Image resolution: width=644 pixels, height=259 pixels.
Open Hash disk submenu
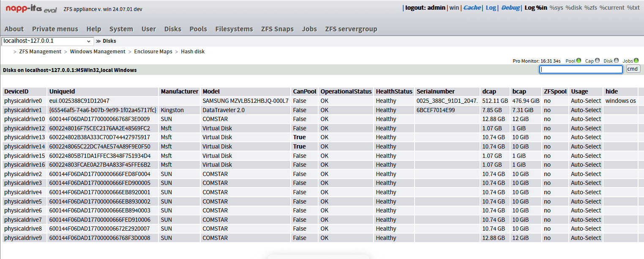click(x=193, y=52)
